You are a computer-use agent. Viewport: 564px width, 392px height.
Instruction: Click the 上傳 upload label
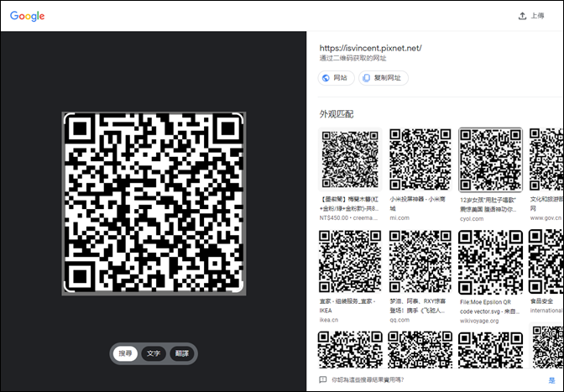pos(537,16)
